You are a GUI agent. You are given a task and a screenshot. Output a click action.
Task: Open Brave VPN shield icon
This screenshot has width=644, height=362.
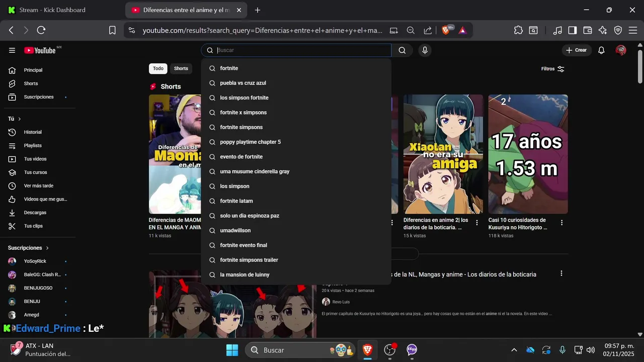618,30
